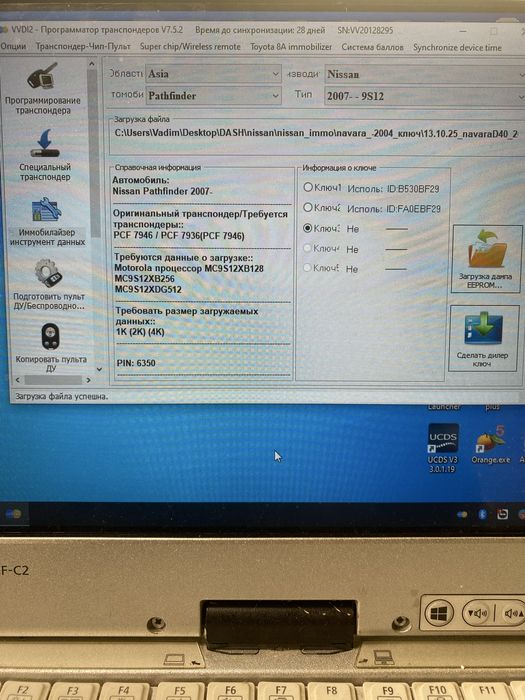Screen dimensions: 525x700
Task: Open Специальный транспондер tool
Action: point(45,155)
